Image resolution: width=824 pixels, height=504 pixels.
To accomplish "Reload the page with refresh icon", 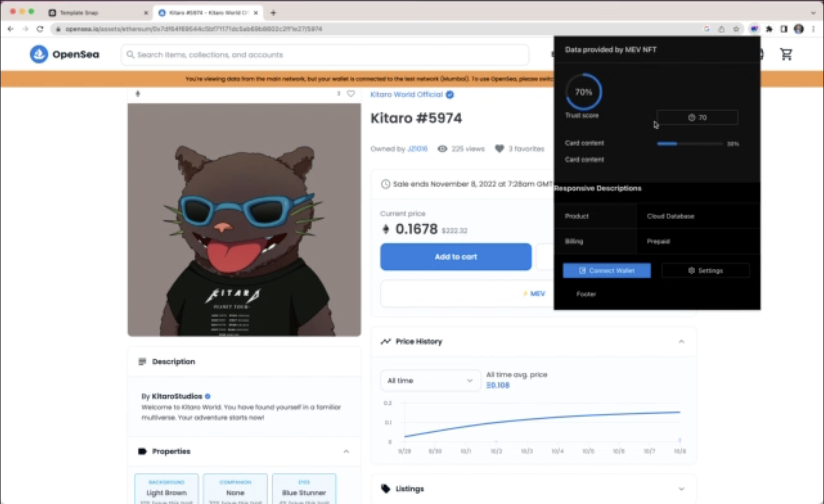I will (40, 29).
